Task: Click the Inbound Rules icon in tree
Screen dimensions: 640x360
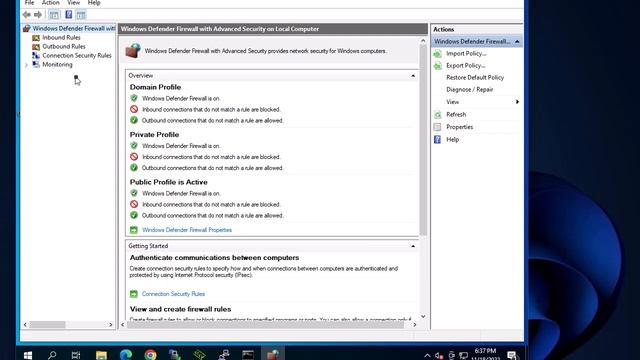Action: (x=36, y=38)
